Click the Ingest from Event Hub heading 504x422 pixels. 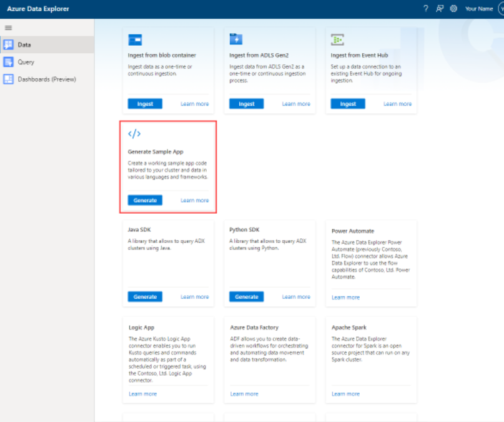point(359,55)
